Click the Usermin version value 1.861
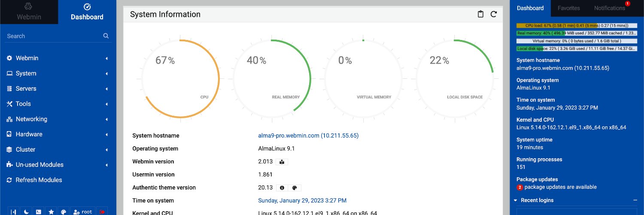This screenshot has height=215, width=644. 265,175
